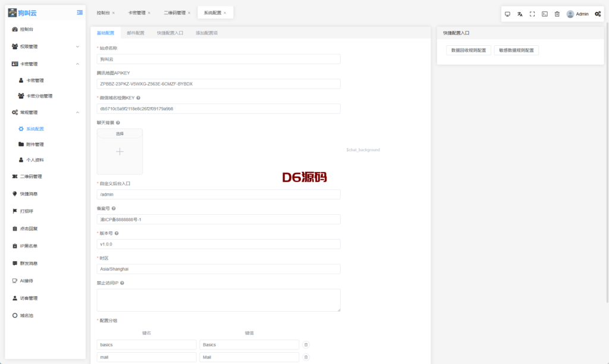Toggle fullscreen mode icon in top bar
This screenshot has width=609, height=364.
tap(532, 14)
